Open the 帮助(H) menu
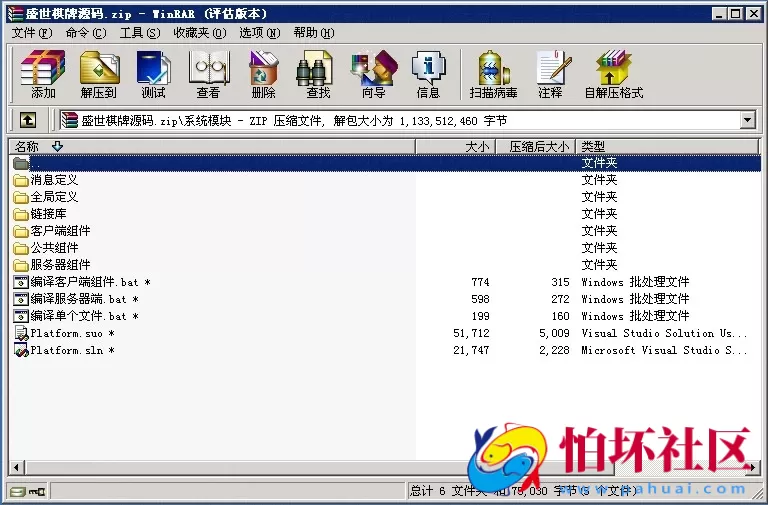The image size is (768, 505). 313,33
